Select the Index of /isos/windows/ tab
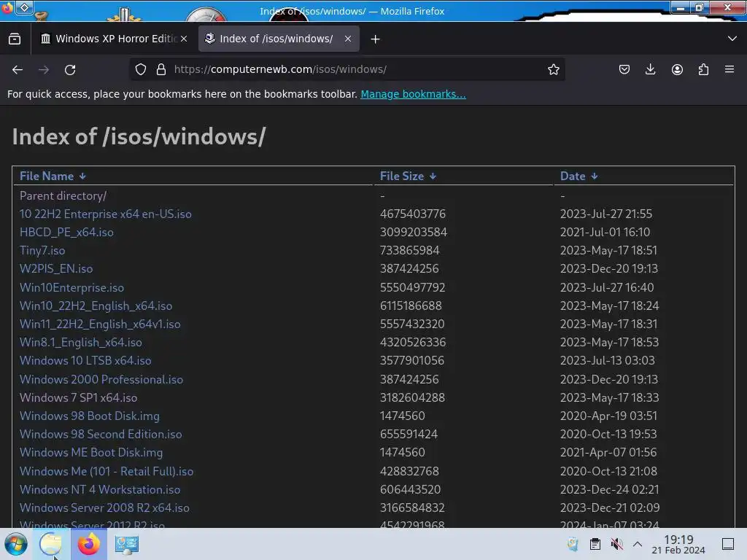Viewport: 747px width, 560px height. (279, 39)
